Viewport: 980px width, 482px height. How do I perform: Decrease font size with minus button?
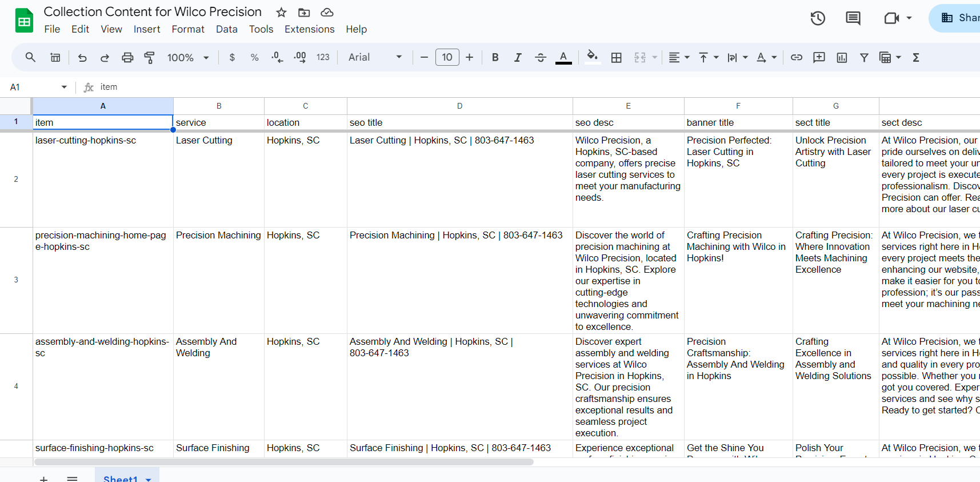[424, 57]
